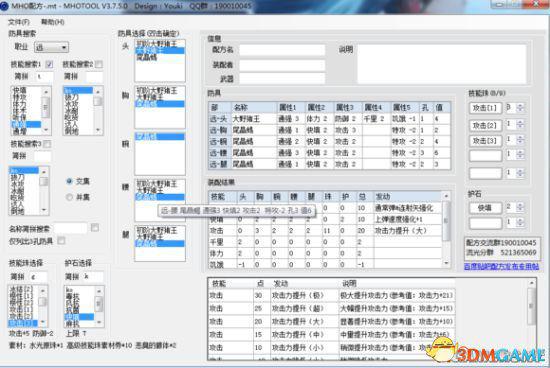Enable the 技能搜索3 checkbox
Image resolution: width=550 pixels, height=368 pixels.
click(x=47, y=144)
